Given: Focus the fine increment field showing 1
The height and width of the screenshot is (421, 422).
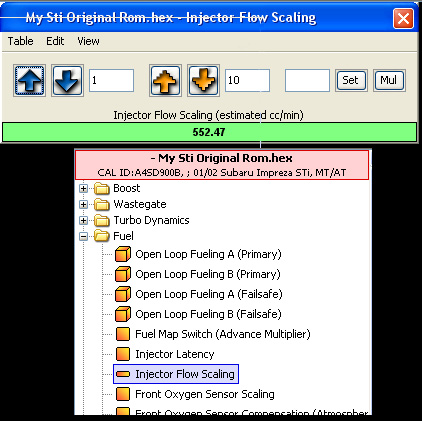Looking at the screenshot, I should coord(111,80).
